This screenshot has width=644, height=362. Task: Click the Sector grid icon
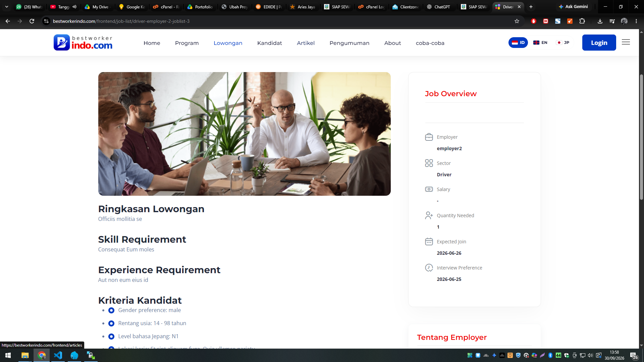[429, 163]
